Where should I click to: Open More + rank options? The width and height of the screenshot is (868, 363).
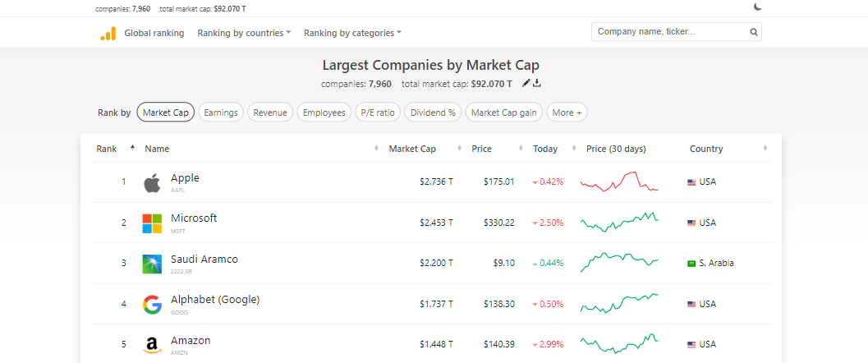567,113
